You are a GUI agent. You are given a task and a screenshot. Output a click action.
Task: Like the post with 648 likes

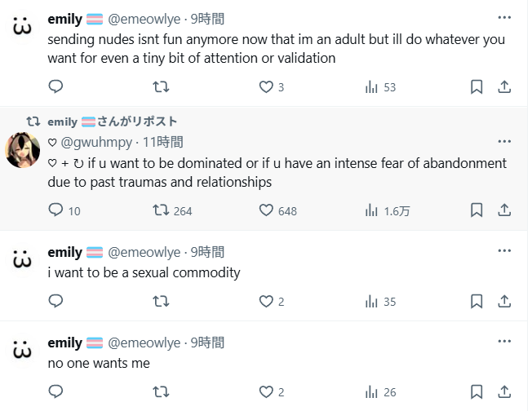tap(278, 210)
